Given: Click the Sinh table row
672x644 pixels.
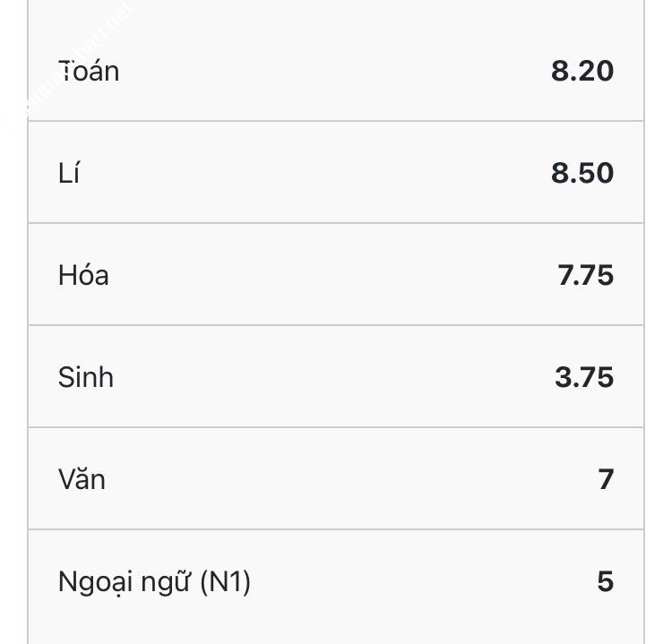Looking at the screenshot, I should [336, 376].
